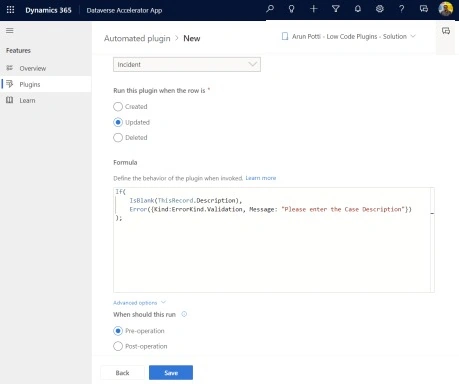
Task: Click the IsBlank line in formula
Action: [186, 200]
